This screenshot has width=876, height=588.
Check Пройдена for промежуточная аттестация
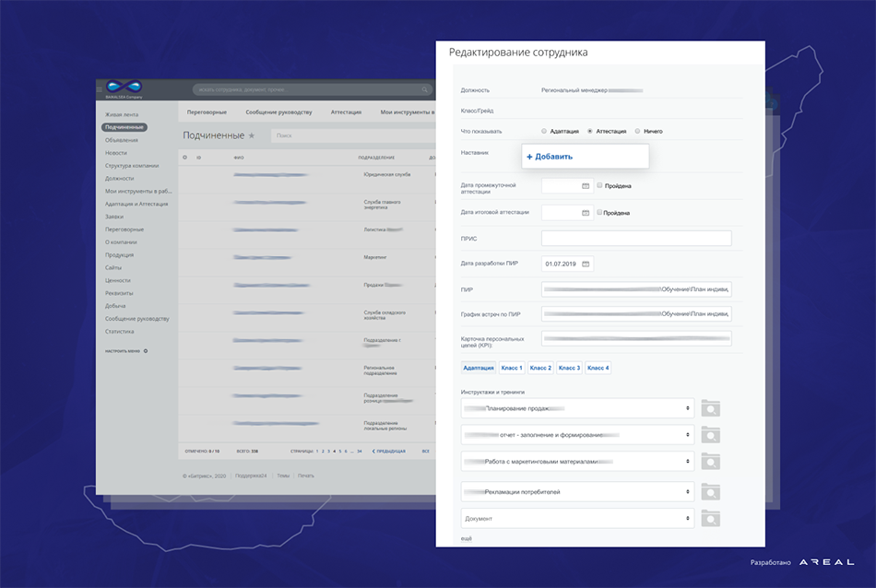coord(599,185)
